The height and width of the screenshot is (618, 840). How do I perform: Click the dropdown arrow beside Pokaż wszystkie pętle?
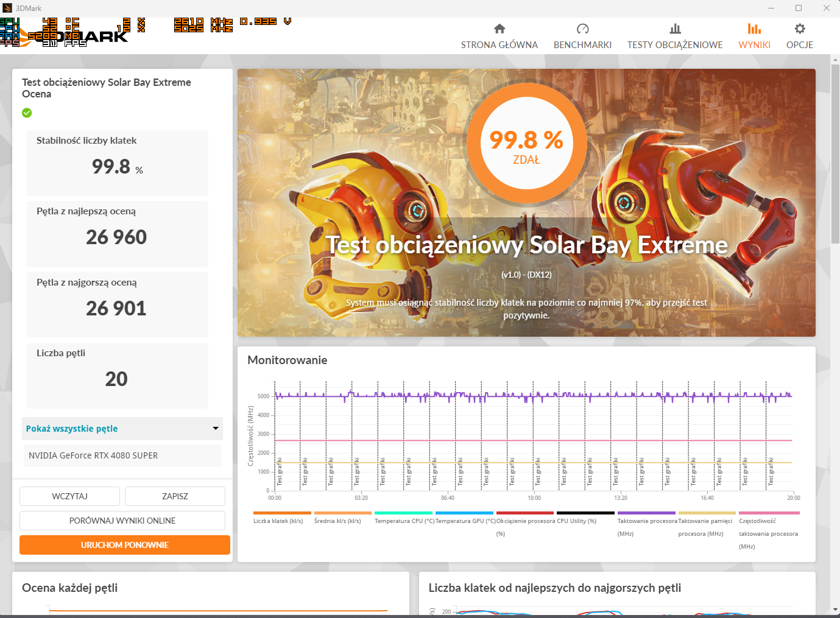click(x=215, y=429)
